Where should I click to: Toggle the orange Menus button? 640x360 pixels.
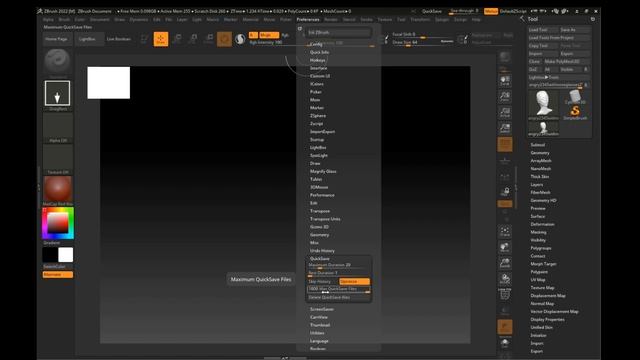pyautogui.click(x=491, y=11)
